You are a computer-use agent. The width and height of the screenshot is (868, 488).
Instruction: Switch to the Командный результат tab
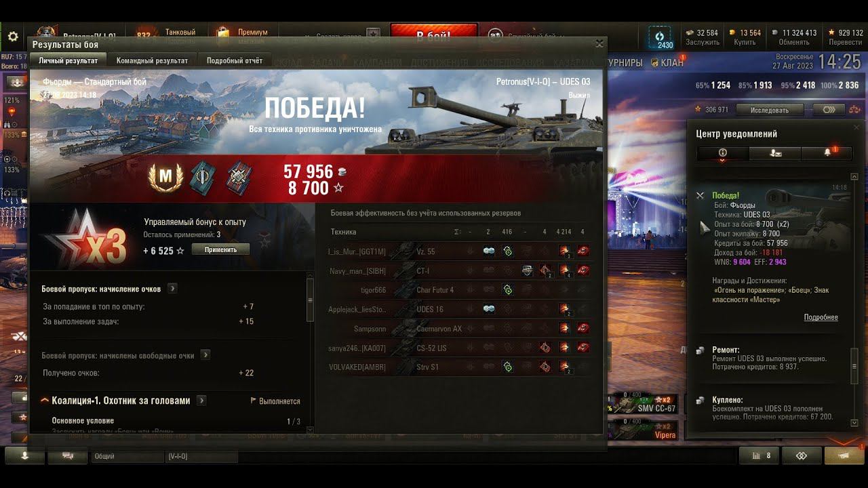(x=152, y=60)
